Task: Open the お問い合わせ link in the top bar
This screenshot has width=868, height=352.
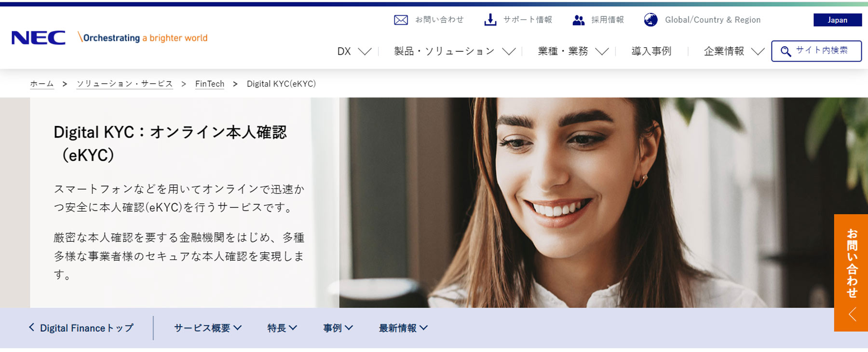Action: click(439, 20)
